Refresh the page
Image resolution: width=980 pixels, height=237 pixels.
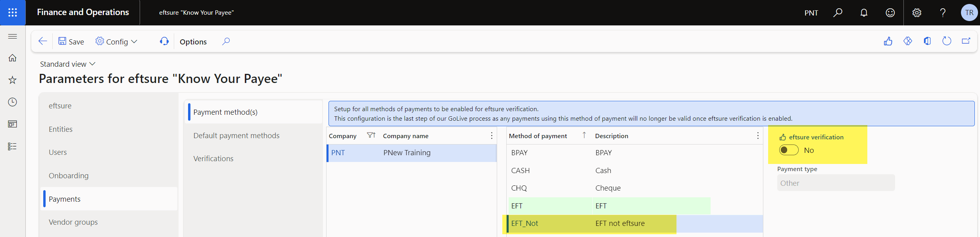947,41
